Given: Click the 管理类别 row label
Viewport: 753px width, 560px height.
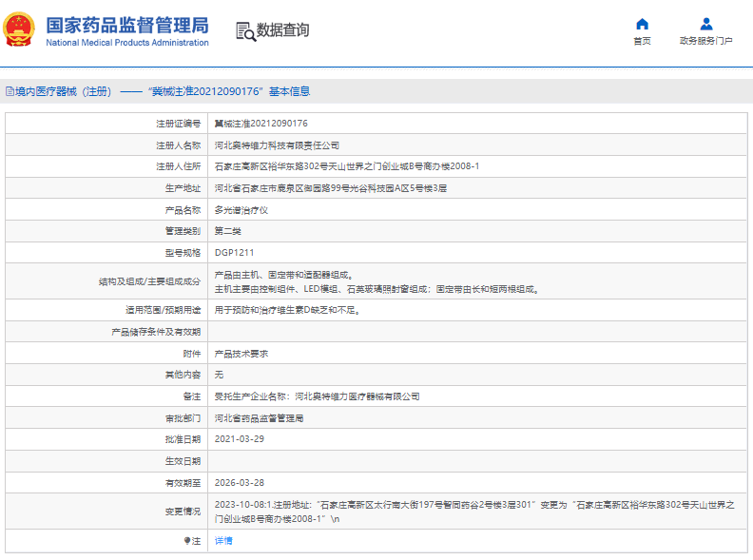Looking at the screenshot, I should click(x=183, y=231).
